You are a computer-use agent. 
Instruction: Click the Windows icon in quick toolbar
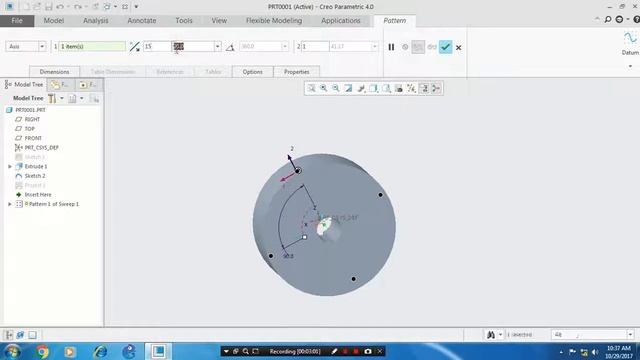[x=107, y=7]
